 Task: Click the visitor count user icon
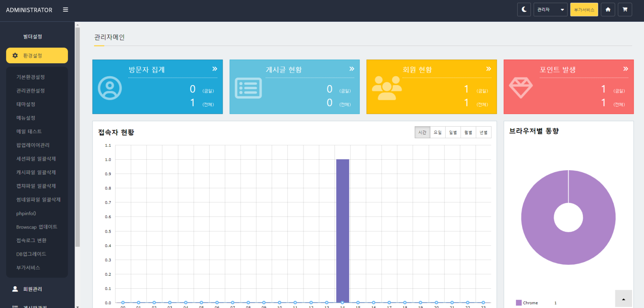click(110, 88)
